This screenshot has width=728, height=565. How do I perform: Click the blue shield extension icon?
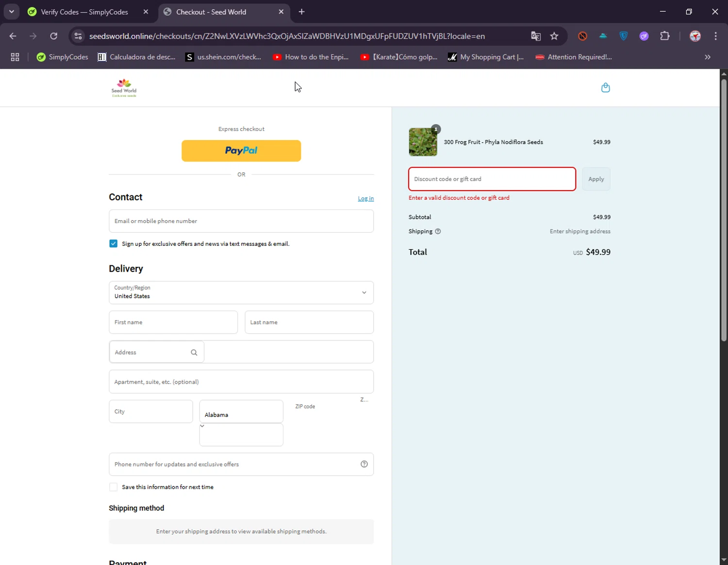pyautogui.click(x=624, y=36)
